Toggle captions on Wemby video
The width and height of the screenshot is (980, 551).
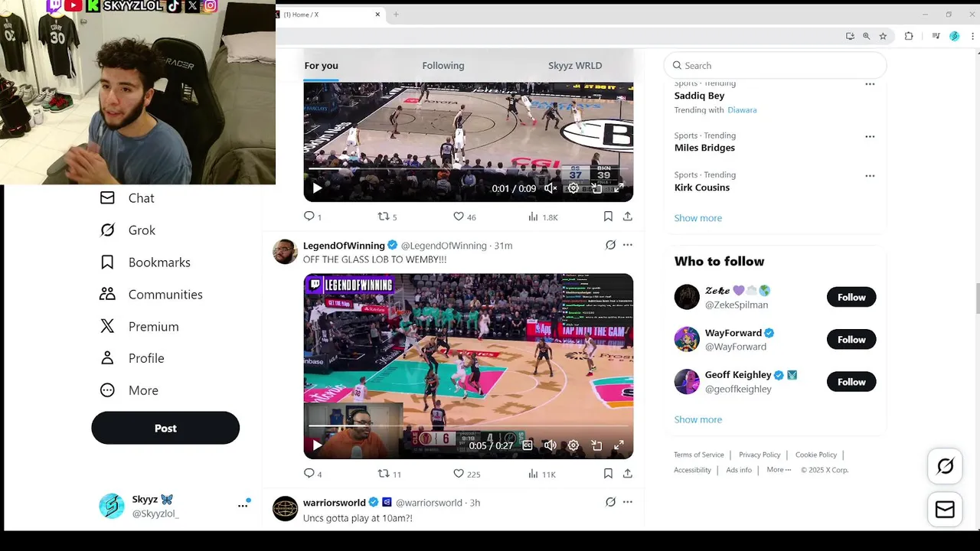(x=528, y=445)
